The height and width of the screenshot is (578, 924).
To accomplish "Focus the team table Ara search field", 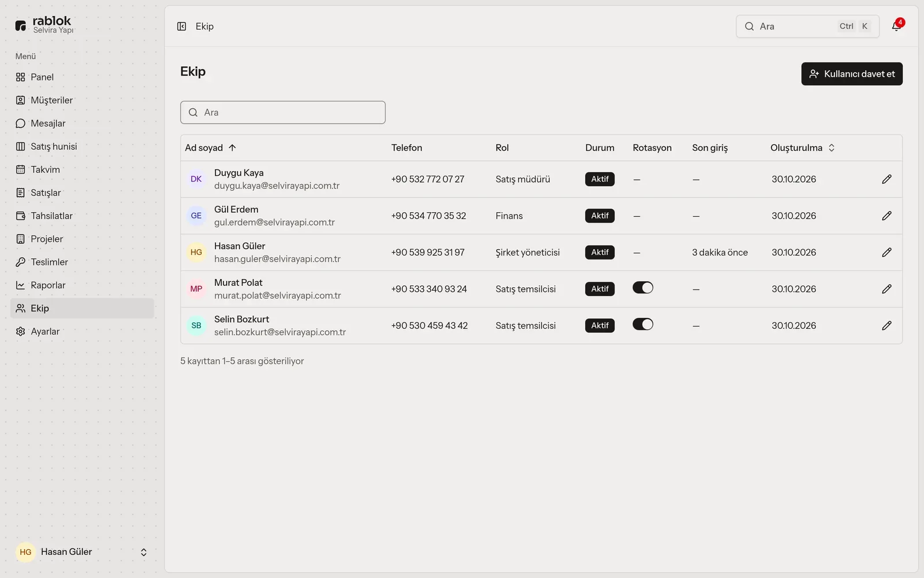I will pos(283,112).
